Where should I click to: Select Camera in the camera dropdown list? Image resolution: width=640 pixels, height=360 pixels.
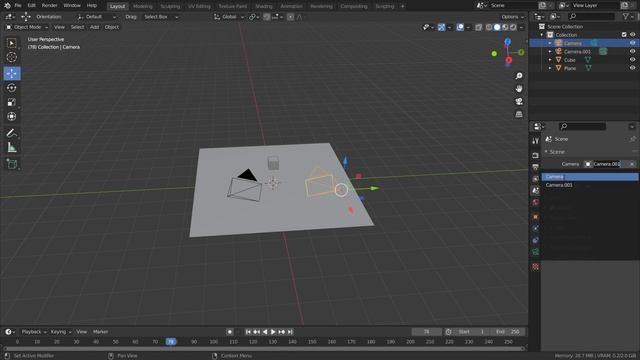pyautogui.click(x=590, y=177)
